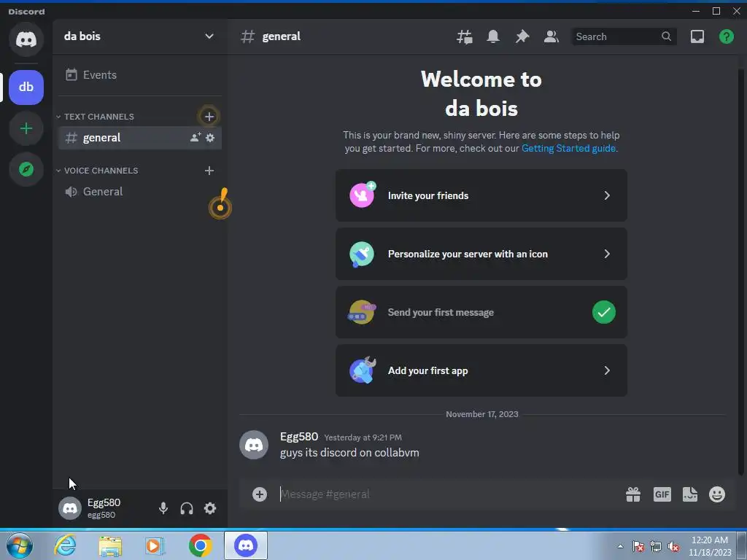747x560 pixels.
Task: Select the #general text channel
Action: click(139, 138)
